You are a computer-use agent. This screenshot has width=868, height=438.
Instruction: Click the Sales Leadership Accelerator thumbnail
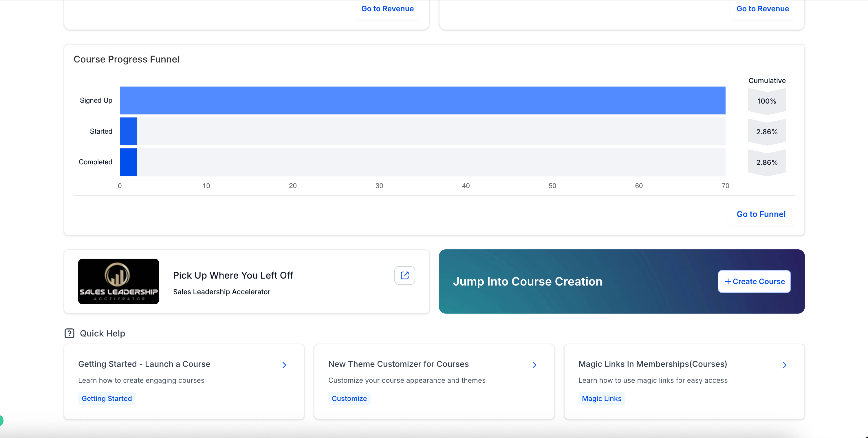(119, 281)
